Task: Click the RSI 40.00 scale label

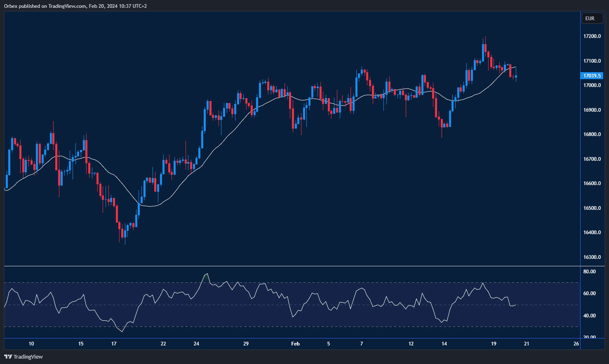Action: pos(589,316)
